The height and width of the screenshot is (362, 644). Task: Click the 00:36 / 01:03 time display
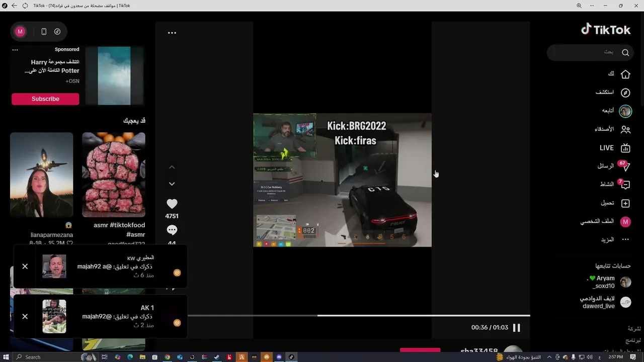(x=490, y=328)
